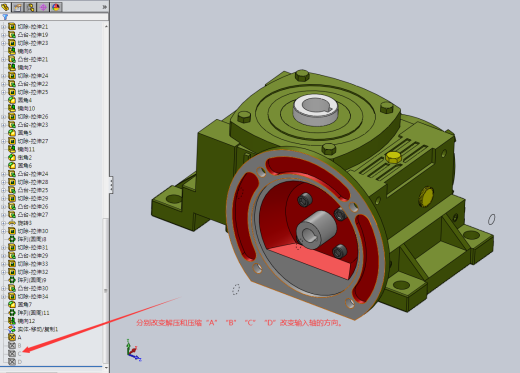This screenshot has width=520, height=373.
Task: Open the FeatureManager design tree tab
Action: click(5, 7)
